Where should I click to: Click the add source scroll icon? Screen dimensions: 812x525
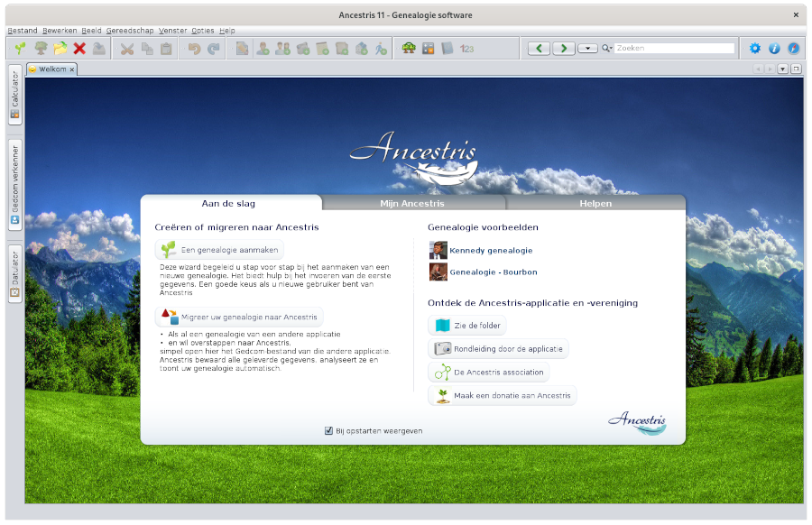pyautogui.click(x=342, y=49)
